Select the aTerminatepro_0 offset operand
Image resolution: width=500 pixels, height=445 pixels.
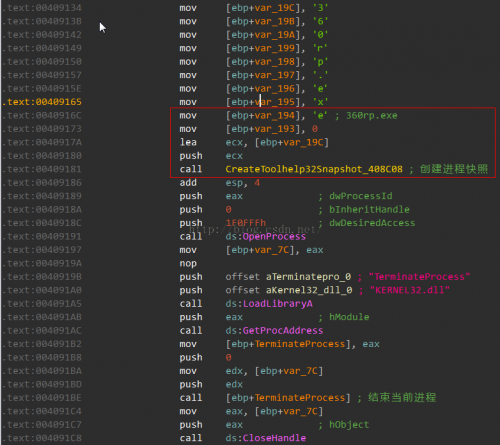tap(308, 277)
